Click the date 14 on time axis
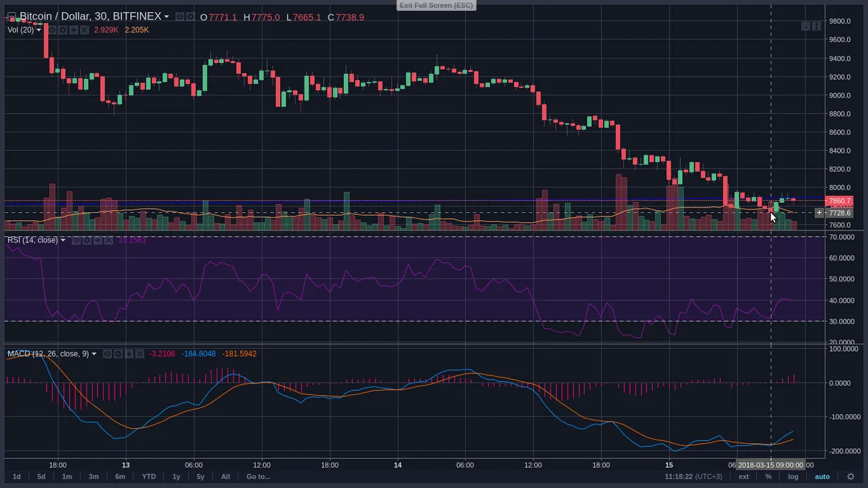Image resolution: width=868 pixels, height=488 pixels. click(398, 465)
